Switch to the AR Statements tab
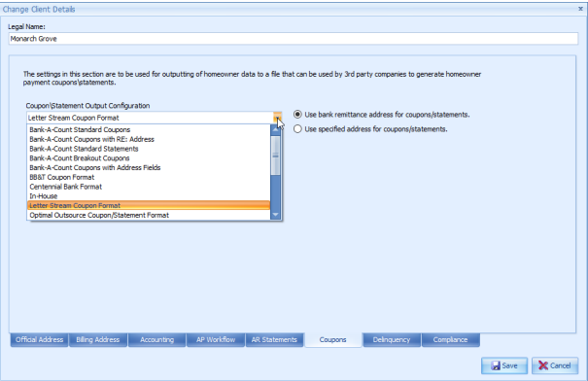Viewport: 588px width, 381px height. pos(274,340)
